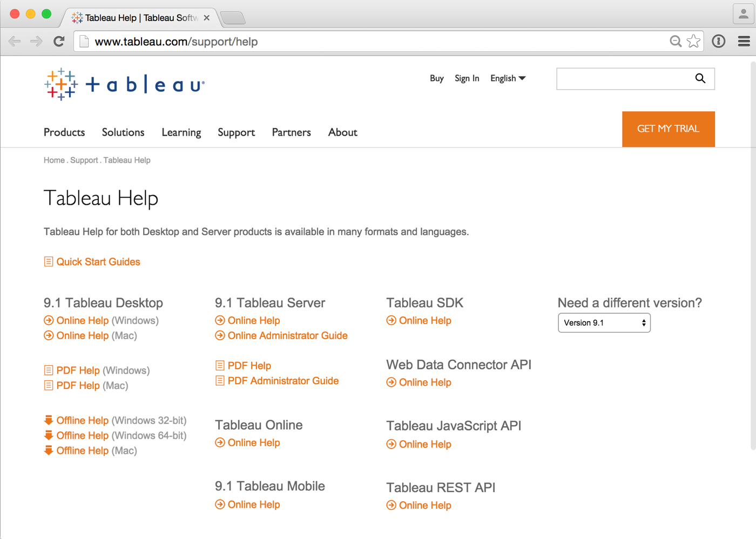This screenshot has height=539, width=756.
Task: Open the Chrome hamburger menu
Action: pyautogui.click(x=744, y=41)
